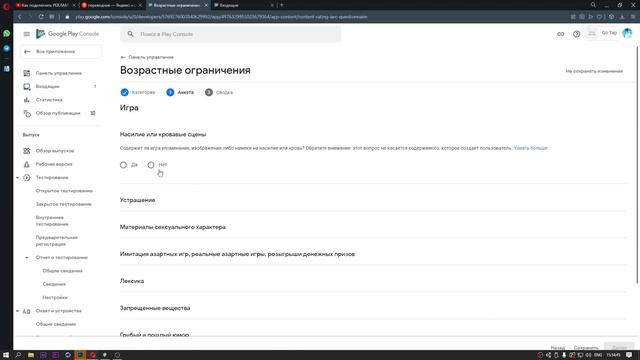
Task: Collapse the Отчет о тестировании group
Action: click(x=27, y=258)
